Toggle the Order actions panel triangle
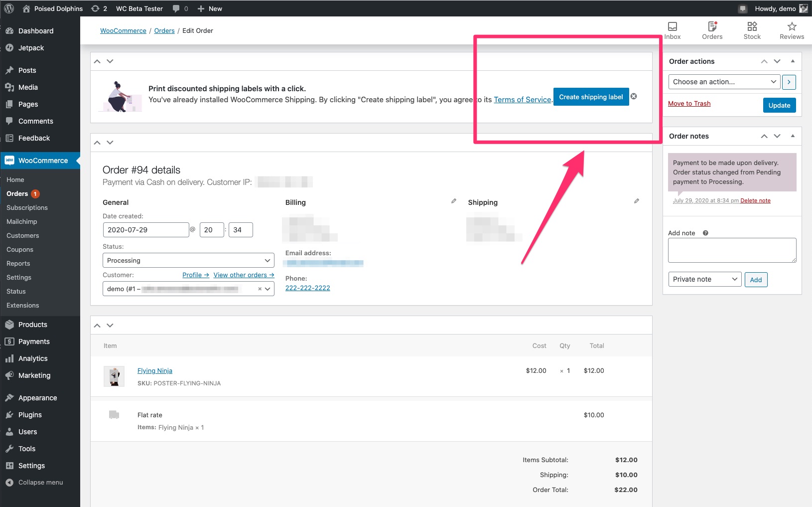 pyautogui.click(x=793, y=61)
